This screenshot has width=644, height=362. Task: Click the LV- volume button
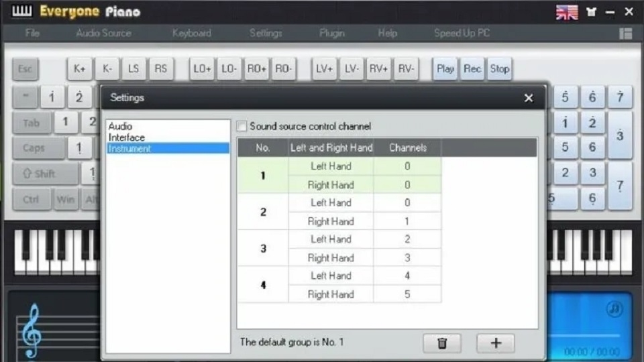pyautogui.click(x=351, y=68)
